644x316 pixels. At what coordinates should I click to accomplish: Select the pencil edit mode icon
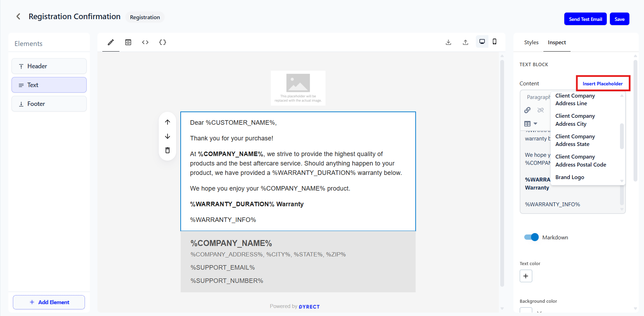(111, 43)
